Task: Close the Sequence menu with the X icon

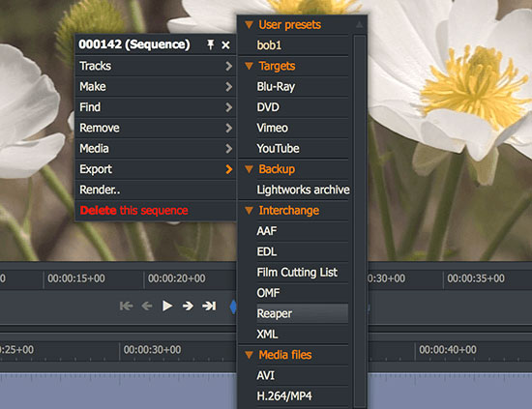Action: click(x=225, y=44)
